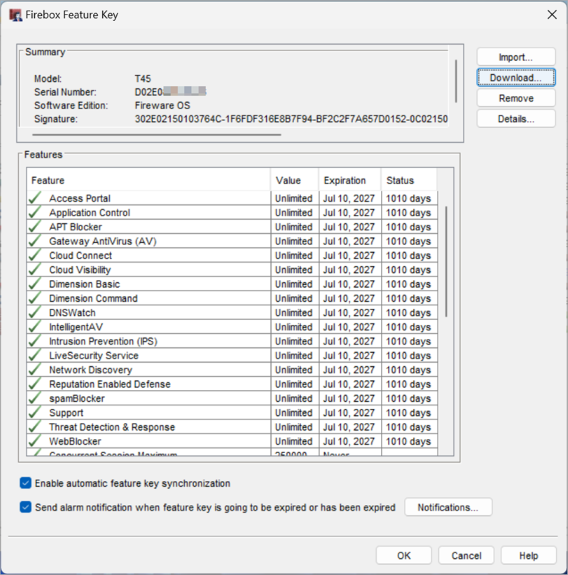Image resolution: width=568 pixels, height=575 pixels.
Task: Click the checkmark for Reputation Enabled Defense
Action: tap(35, 384)
